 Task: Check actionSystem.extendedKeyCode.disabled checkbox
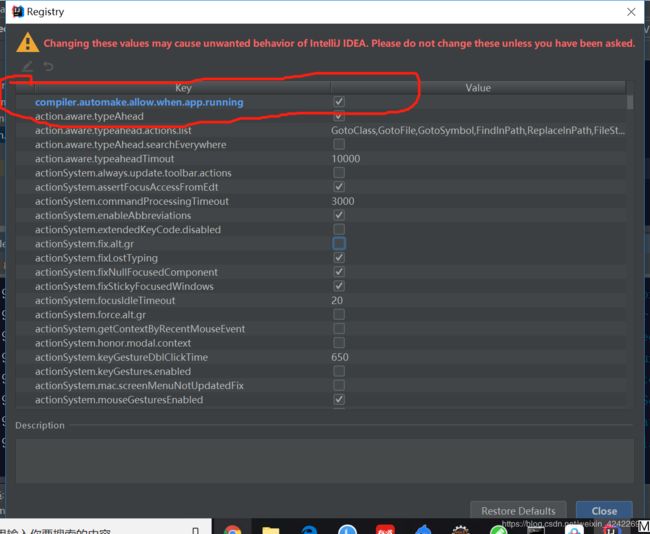tap(339, 229)
